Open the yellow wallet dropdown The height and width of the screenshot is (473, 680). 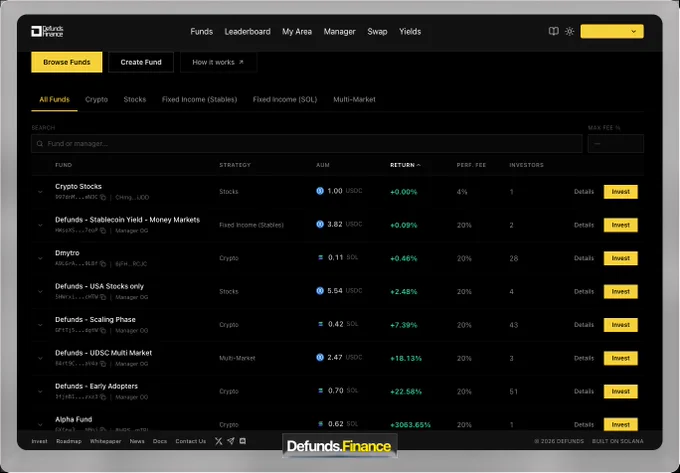612,31
